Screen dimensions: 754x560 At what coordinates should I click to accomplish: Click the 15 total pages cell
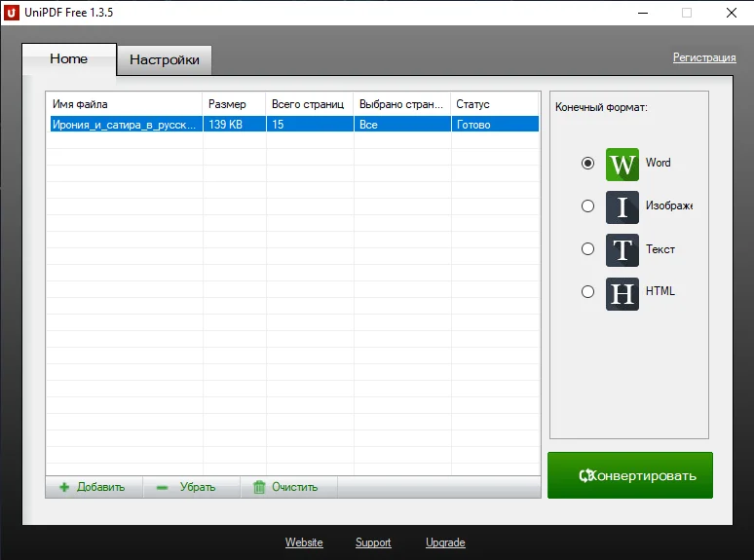[x=310, y=125]
